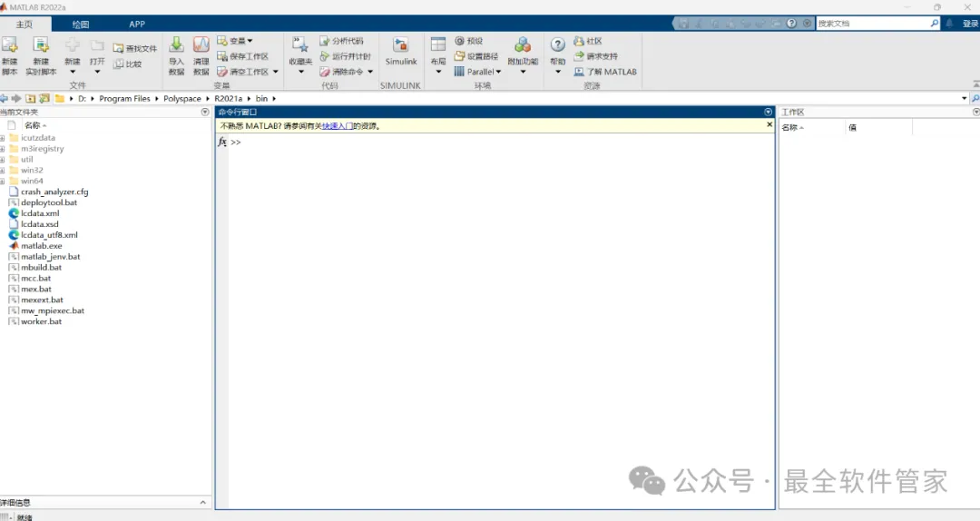
Task: Select worker.bat file
Action: click(41, 321)
